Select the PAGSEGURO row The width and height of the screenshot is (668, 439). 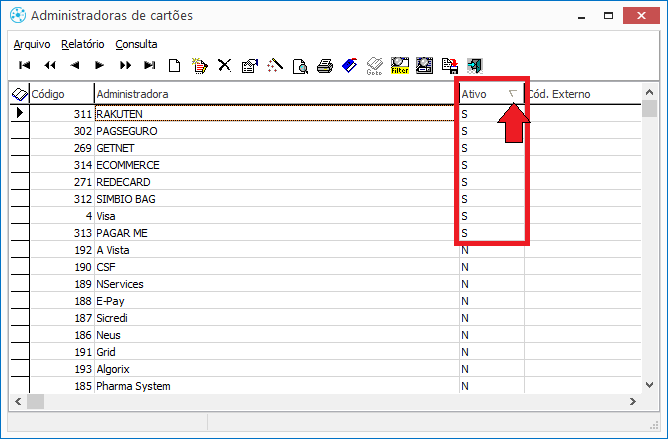point(326,131)
